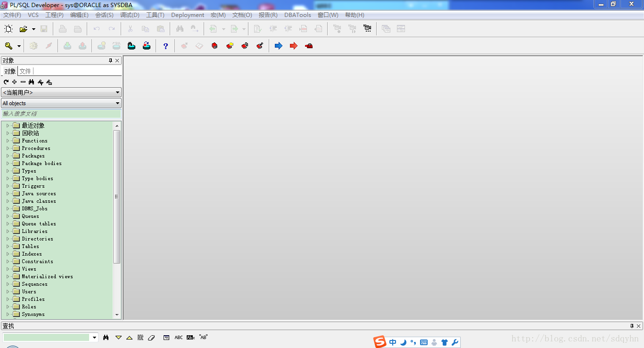Open the 工具(T) menu
Viewport: 644px width, 348px height.
coord(155,15)
